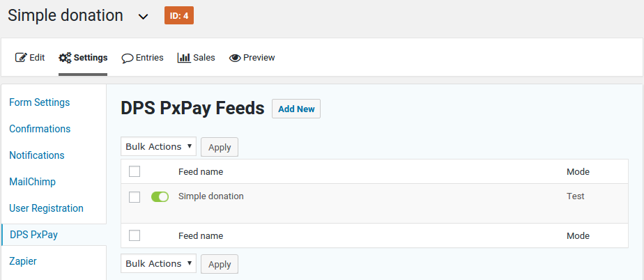
Task: Click the orange ID: 4 badge
Action: point(179,15)
